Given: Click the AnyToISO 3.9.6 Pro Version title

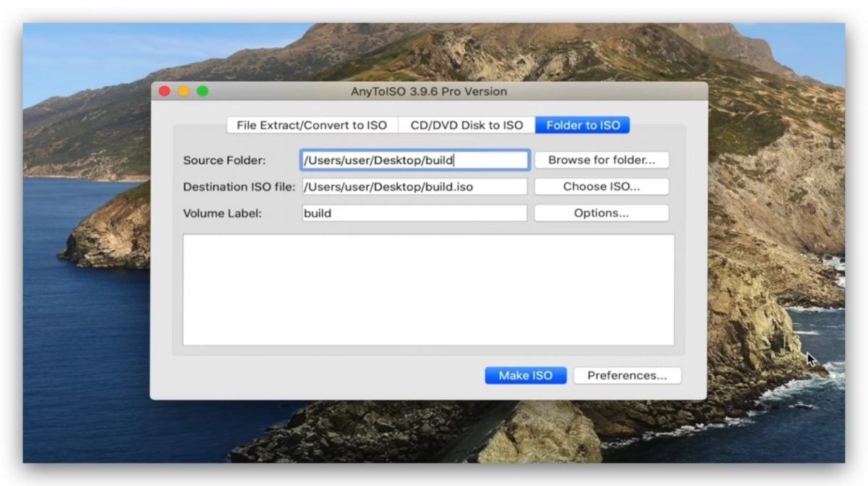Looking at the screenshot, I should pyautogui.click(x=429, y=91).
